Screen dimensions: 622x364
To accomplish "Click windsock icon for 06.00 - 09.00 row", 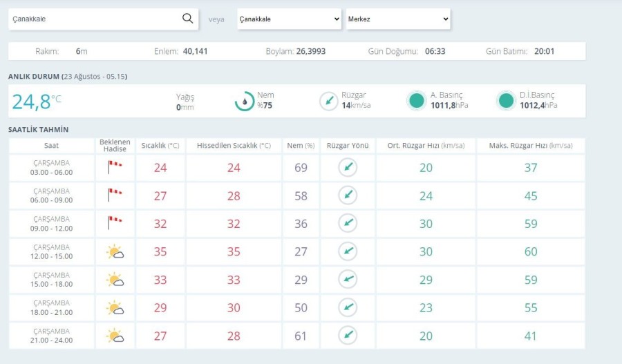I will (114, 195).
